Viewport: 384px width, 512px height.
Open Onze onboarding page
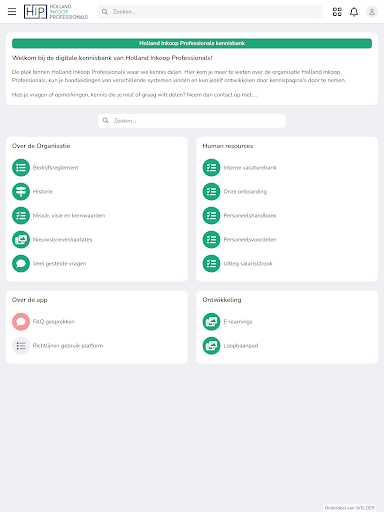pos(245,191)
